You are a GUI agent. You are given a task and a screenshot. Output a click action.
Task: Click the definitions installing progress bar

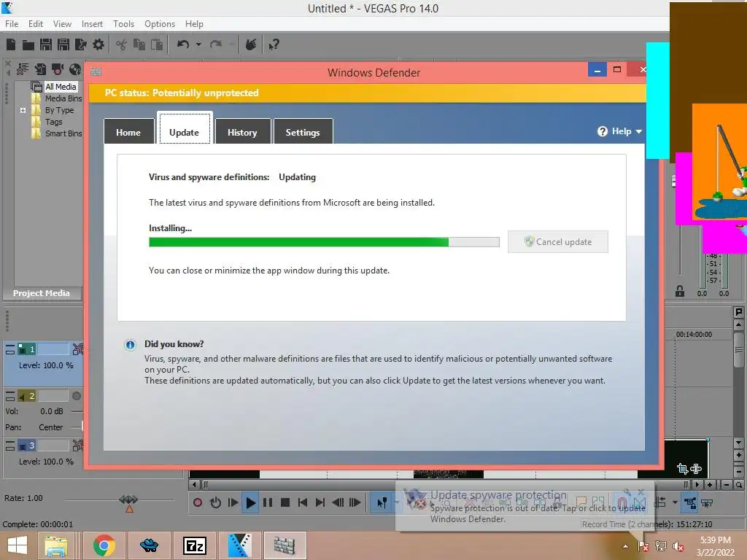tap(324, 242)
